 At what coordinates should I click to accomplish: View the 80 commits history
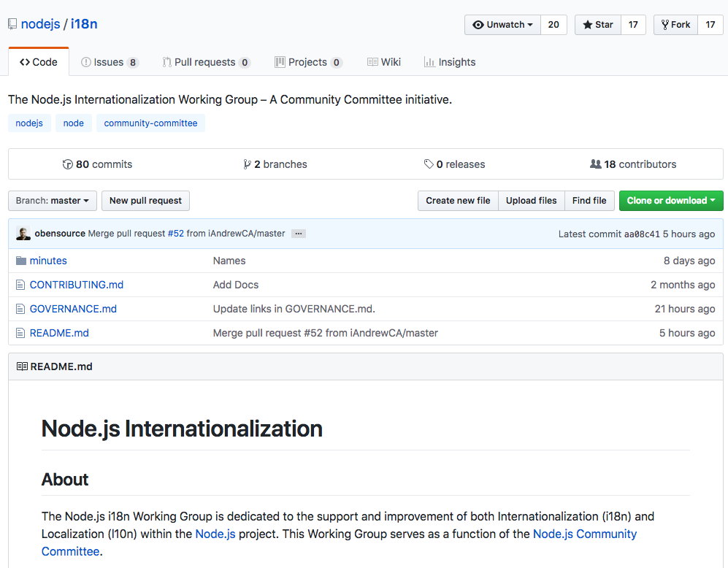(98, 164)
